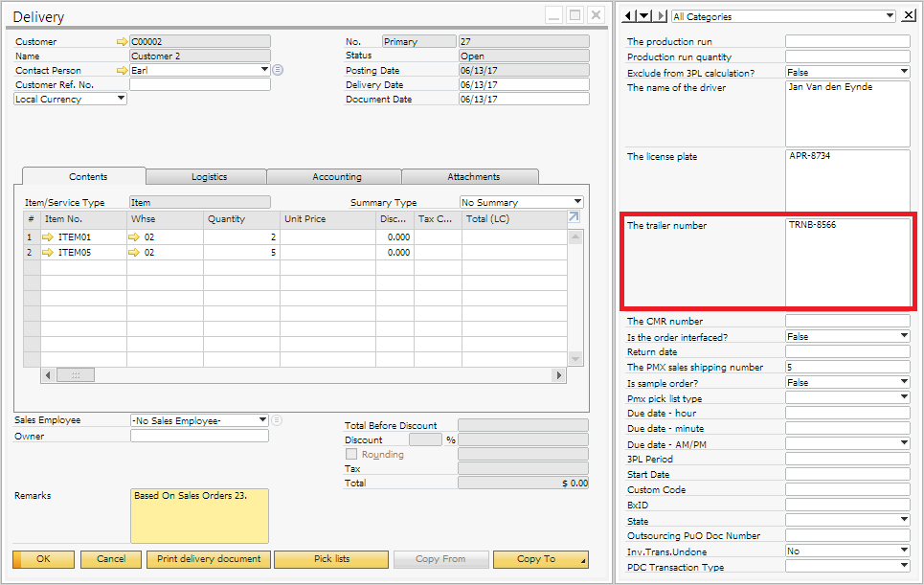924x585 pixels.
Task: Toggle the Rounding checkbox
Action: [351, 455]
